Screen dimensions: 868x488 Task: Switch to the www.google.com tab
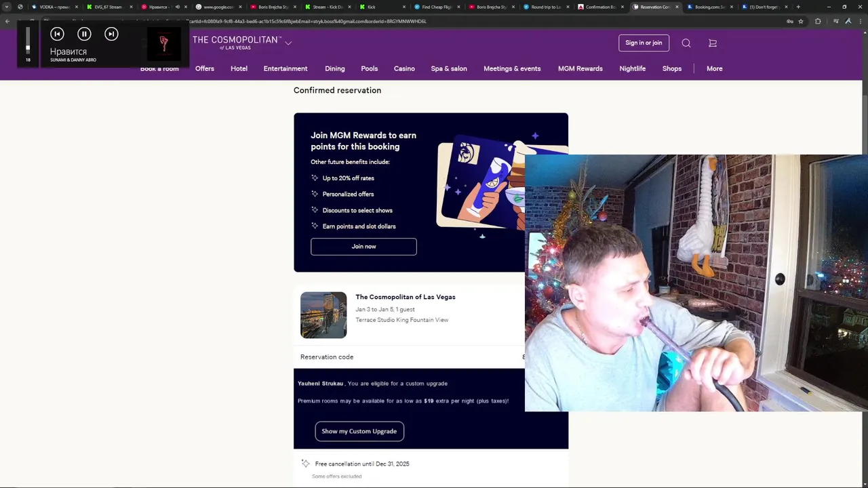(x=217, y=7)
